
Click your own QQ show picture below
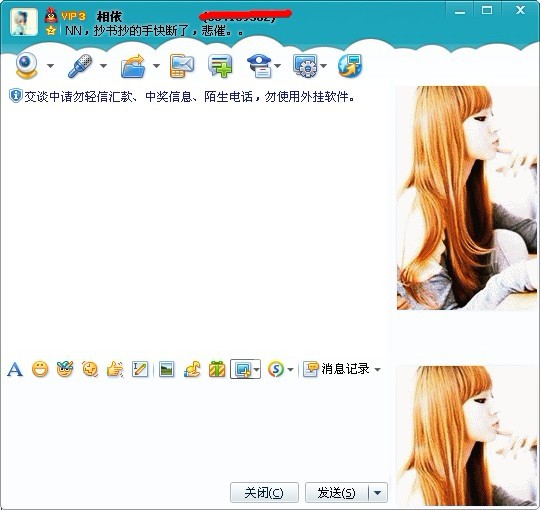(467, 436)
